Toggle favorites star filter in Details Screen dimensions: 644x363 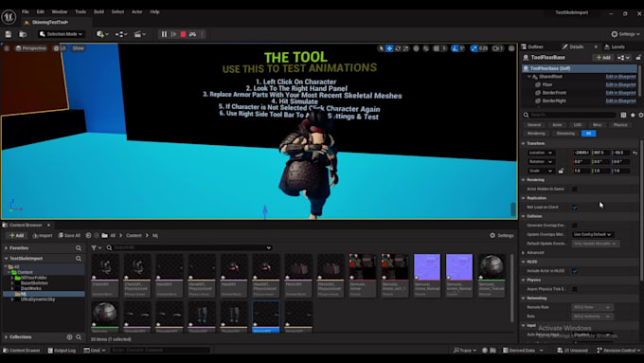point(633,115)
